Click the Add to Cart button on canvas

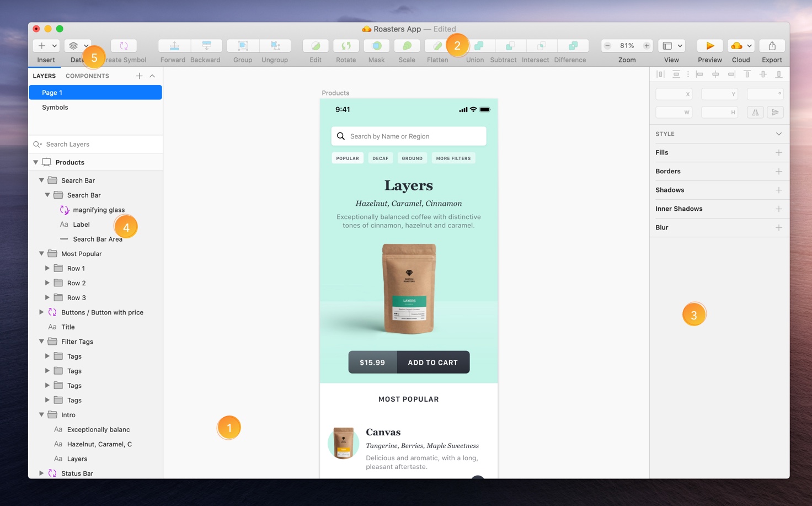point(432,363)
